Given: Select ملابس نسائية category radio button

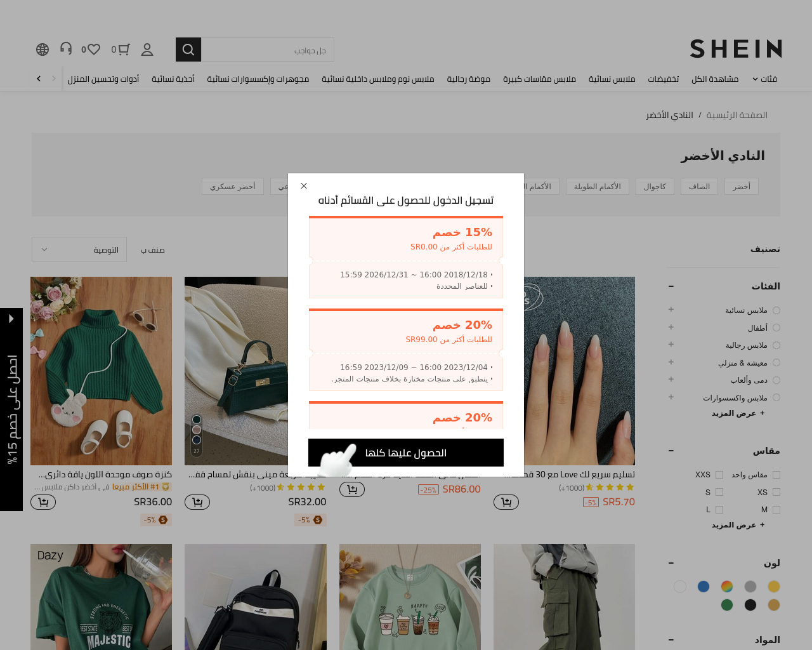Looking at the screenshot, I should pos(776,310).
